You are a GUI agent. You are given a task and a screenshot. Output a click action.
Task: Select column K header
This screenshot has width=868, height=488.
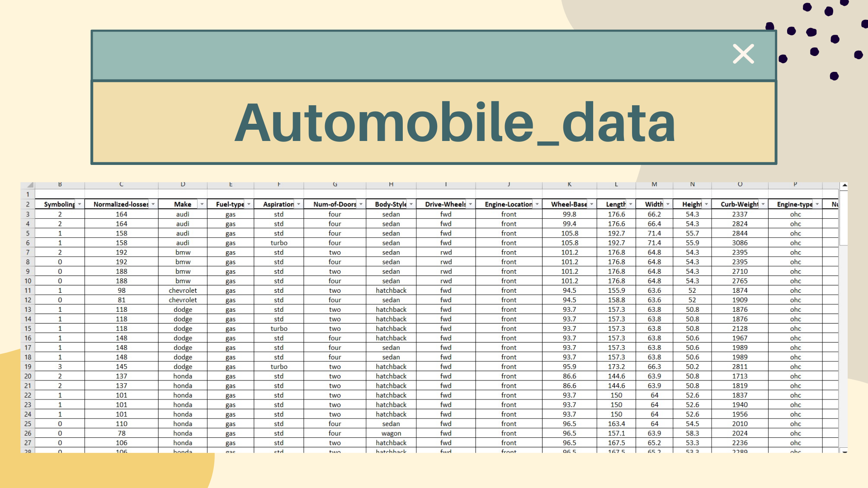tap(570, 185)
